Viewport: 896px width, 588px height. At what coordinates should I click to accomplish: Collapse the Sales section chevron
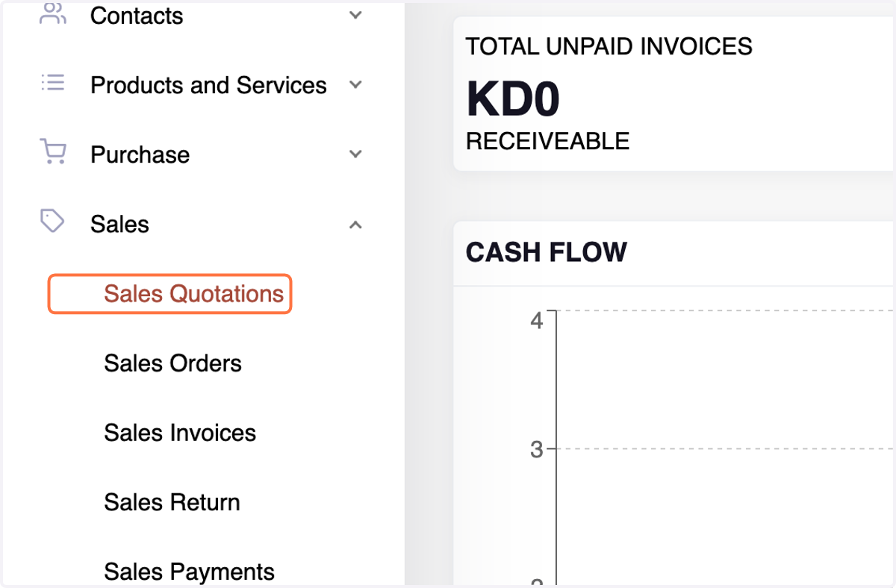tap(356, 224)
